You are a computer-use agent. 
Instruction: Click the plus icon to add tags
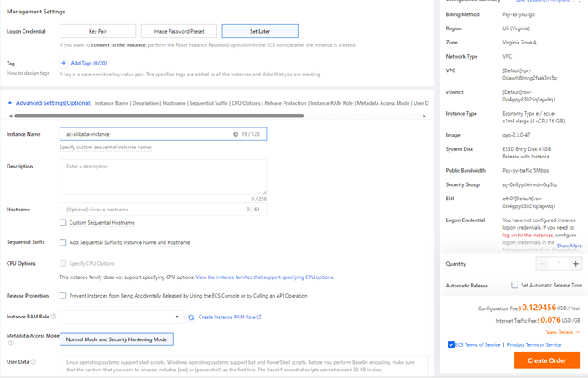(64, 63)
